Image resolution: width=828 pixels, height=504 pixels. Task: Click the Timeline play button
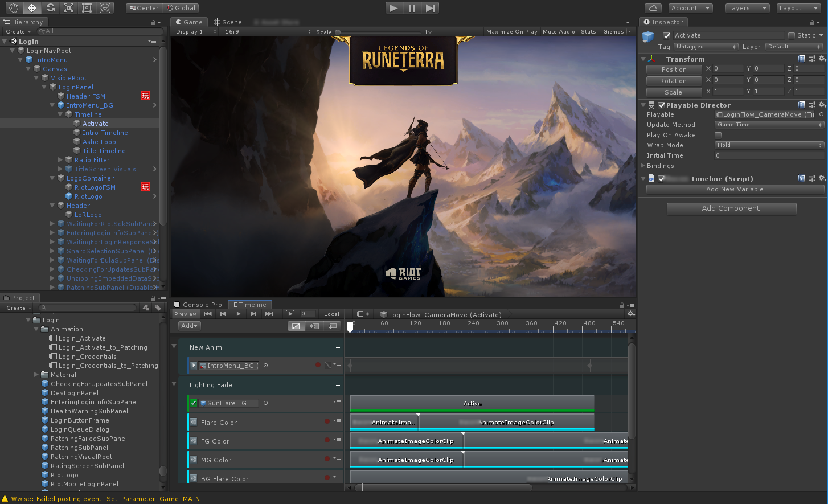pos(238,314)
